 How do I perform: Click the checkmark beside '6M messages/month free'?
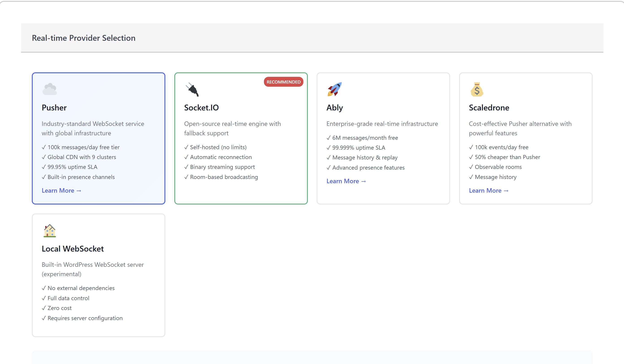click(x=329, y=138)
